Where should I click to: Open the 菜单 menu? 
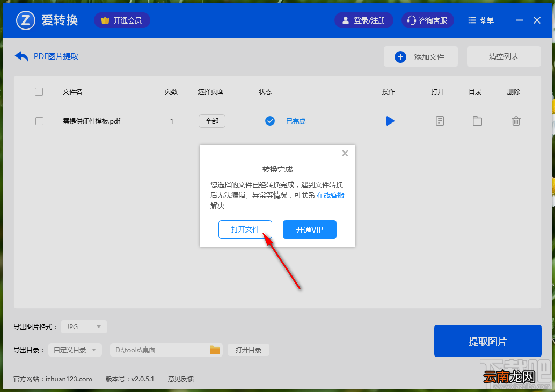[481, 20]
